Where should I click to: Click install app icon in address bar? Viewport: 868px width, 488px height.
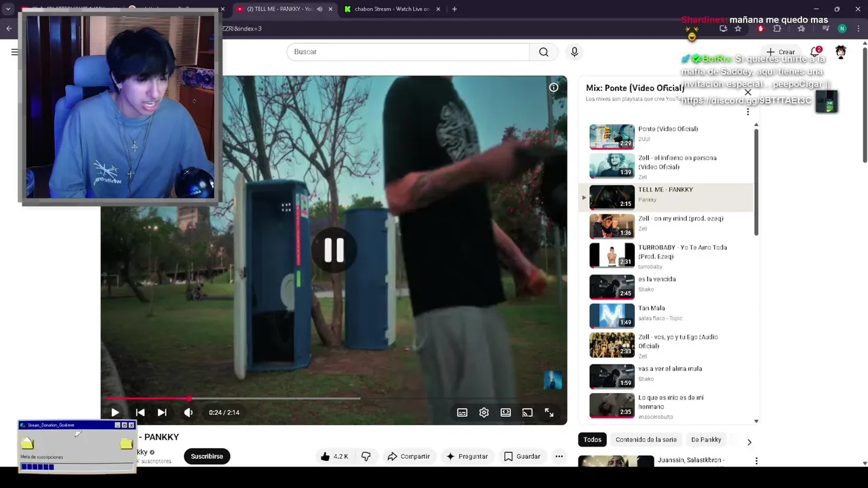pos(723,28)
